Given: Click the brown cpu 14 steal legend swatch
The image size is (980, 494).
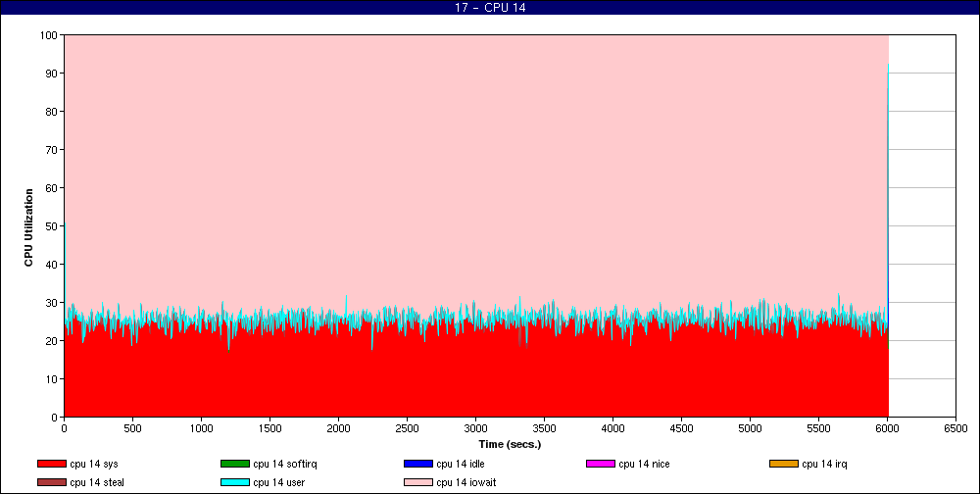Looking at the screenshot, I should click(x=52, y=483).
